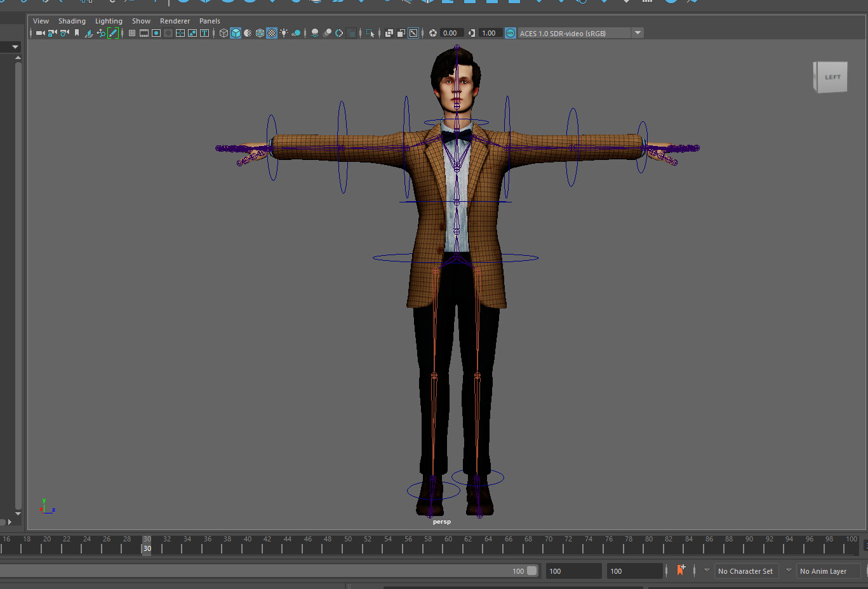The height and width of the screenshot is (589, 868).
Task: Select the camera selection icon in the viewport toolbar
Action: point(39,33)
